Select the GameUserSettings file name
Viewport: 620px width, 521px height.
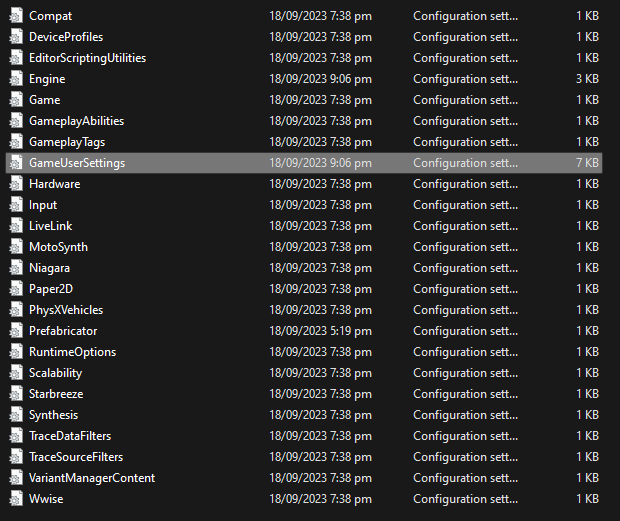pyautogui.click(x=77, y=162)
